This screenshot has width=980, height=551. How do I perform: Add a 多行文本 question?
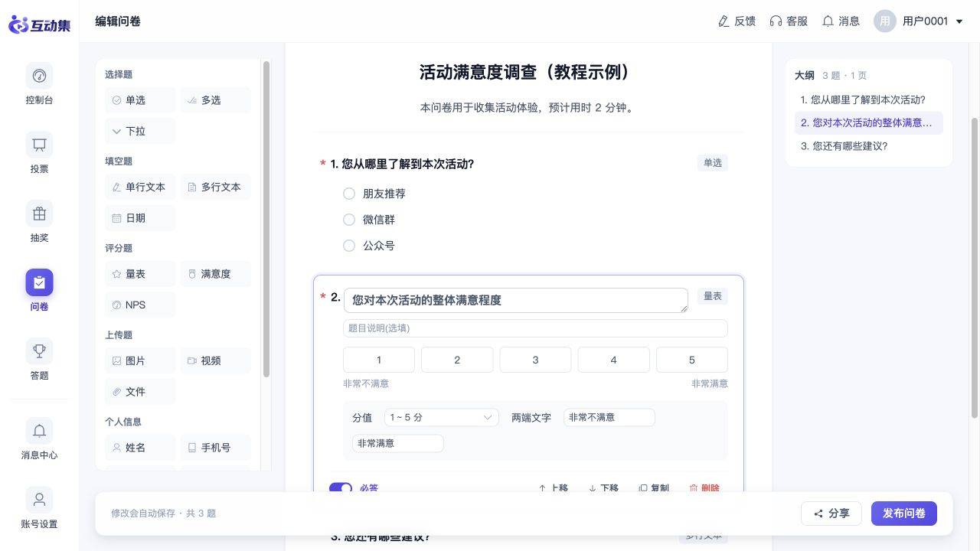[216, 187]
